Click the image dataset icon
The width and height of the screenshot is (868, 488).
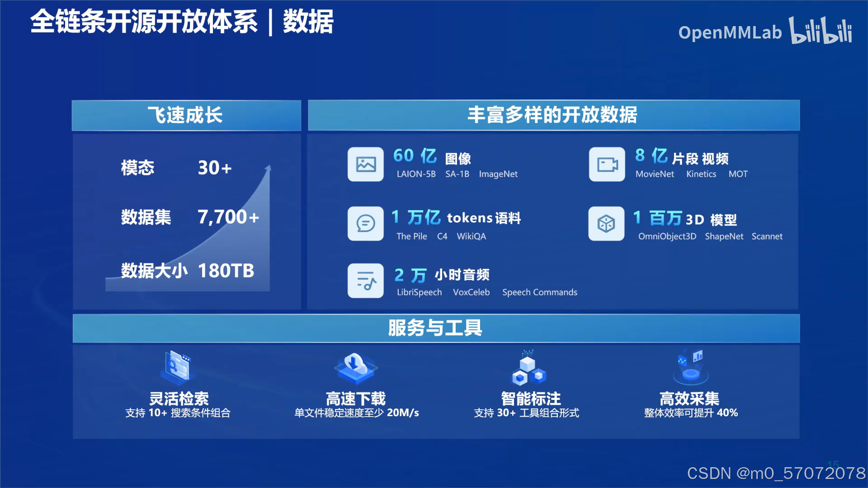click(x=365, y=164)
